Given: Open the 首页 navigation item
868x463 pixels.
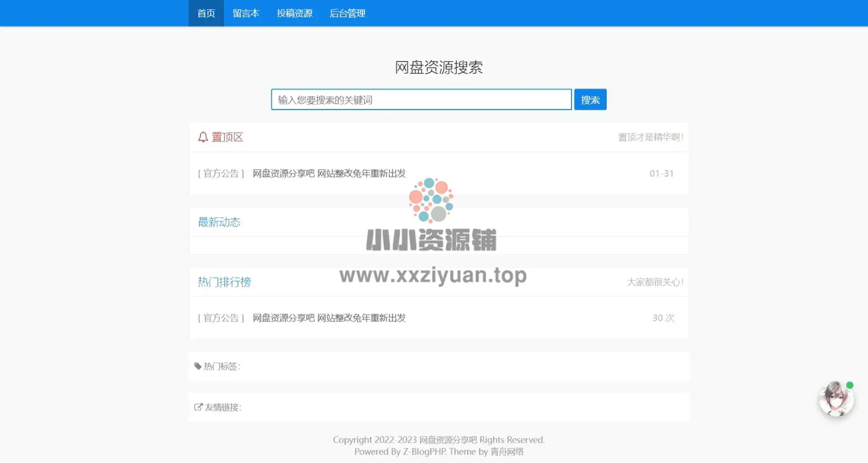Looking at the screenshot, I should tap(206, 13).
